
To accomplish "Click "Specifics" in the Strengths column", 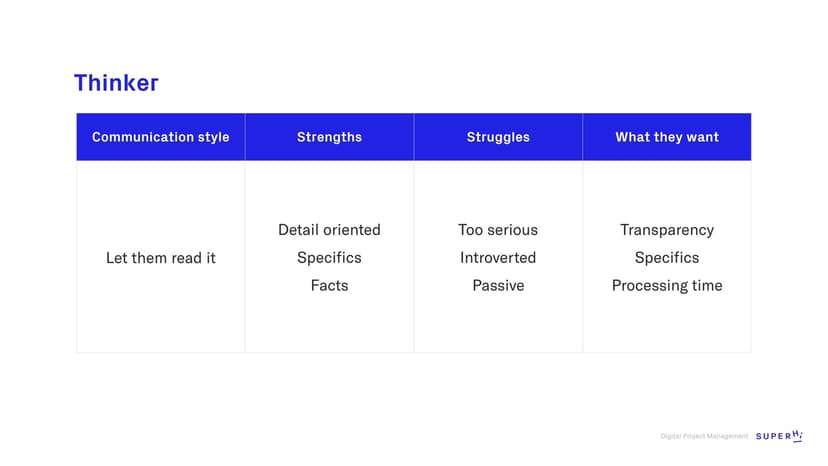I will [x=329, y=258].
